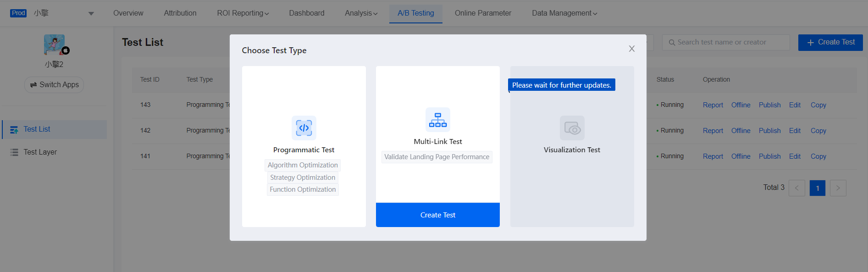Click the Test Layer sidebar icon
Viewport: 868px width, 272px height.
(14, 152)
